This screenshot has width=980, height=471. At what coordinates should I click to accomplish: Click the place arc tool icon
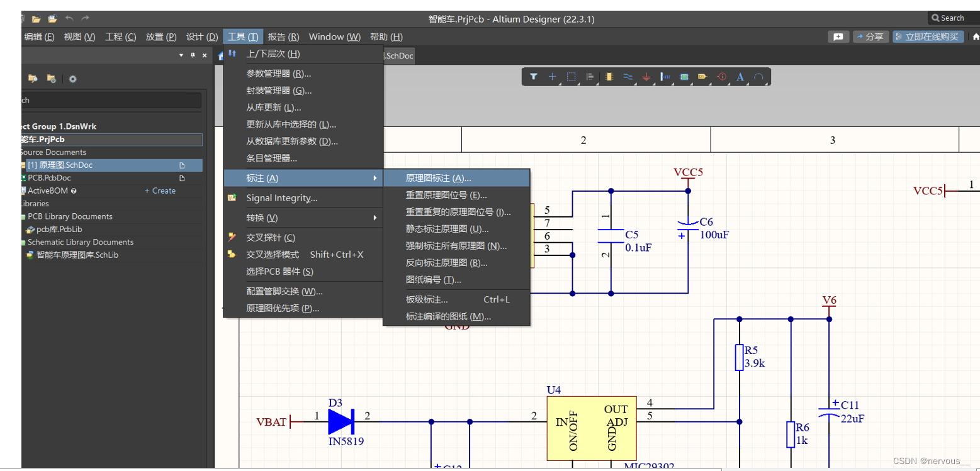759,77
